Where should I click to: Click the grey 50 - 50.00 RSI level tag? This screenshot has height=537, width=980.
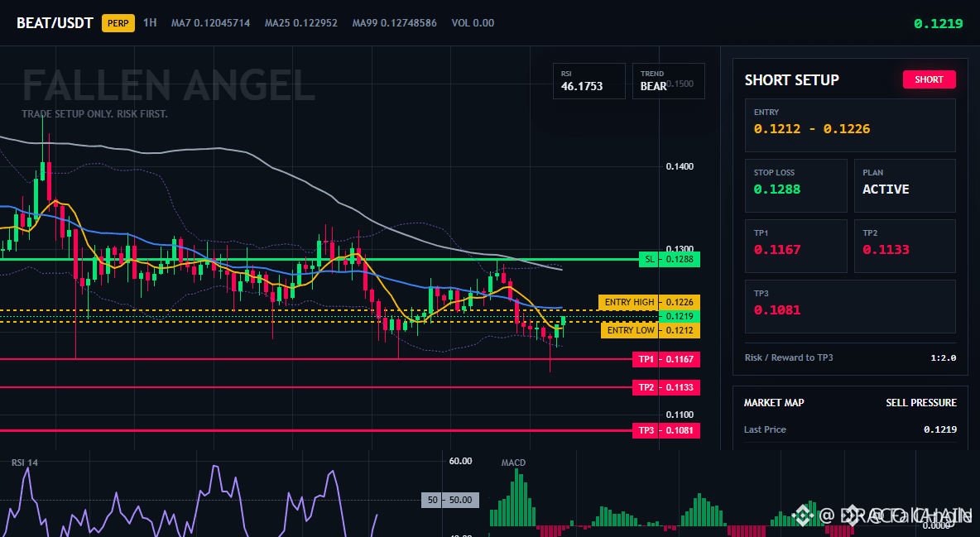[x=450, y=500]
